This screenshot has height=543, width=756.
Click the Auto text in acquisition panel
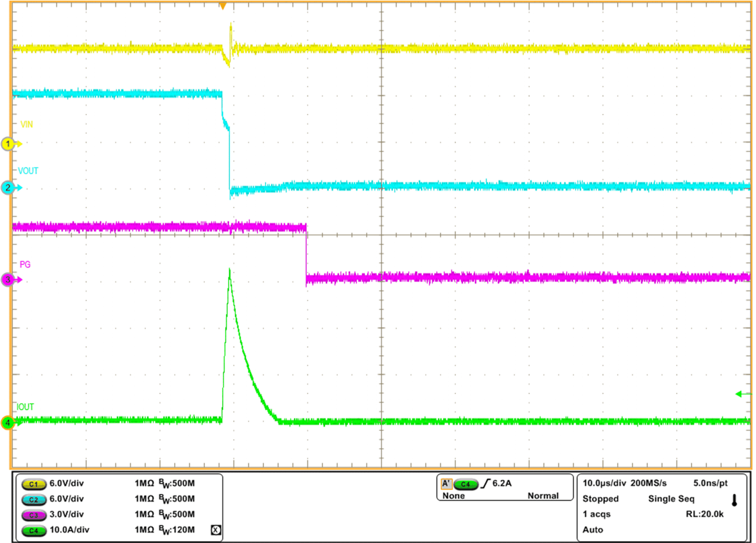[x=592, y=530]
